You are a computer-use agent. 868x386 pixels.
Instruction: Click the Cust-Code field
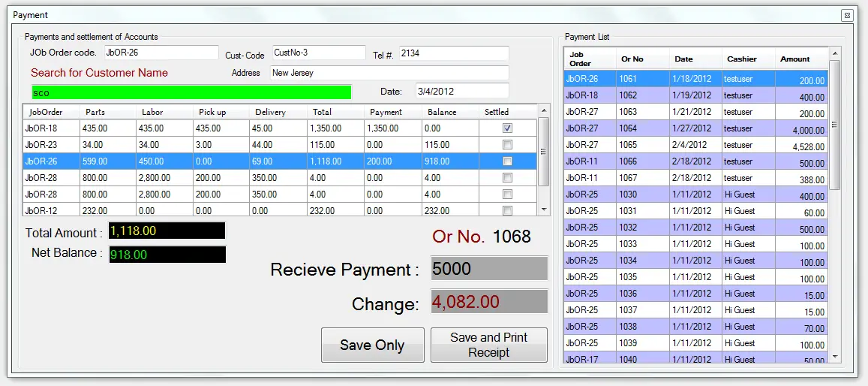(x=319, y=53)
